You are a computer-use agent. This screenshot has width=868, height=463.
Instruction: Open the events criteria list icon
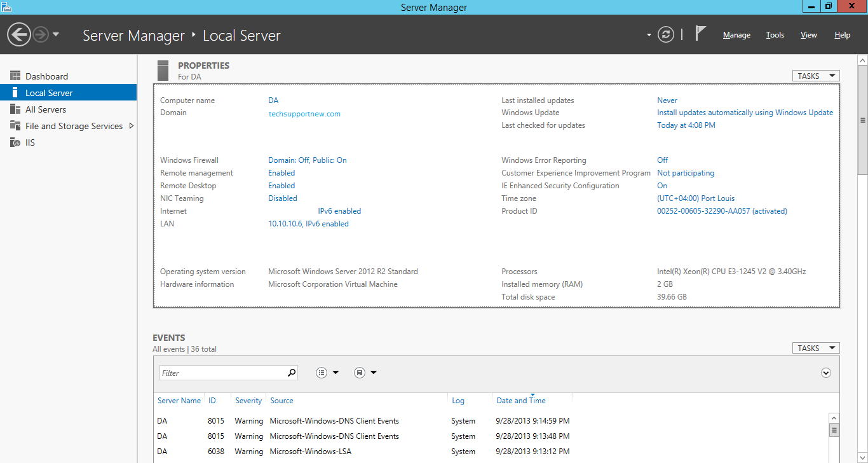click(322, 373)
